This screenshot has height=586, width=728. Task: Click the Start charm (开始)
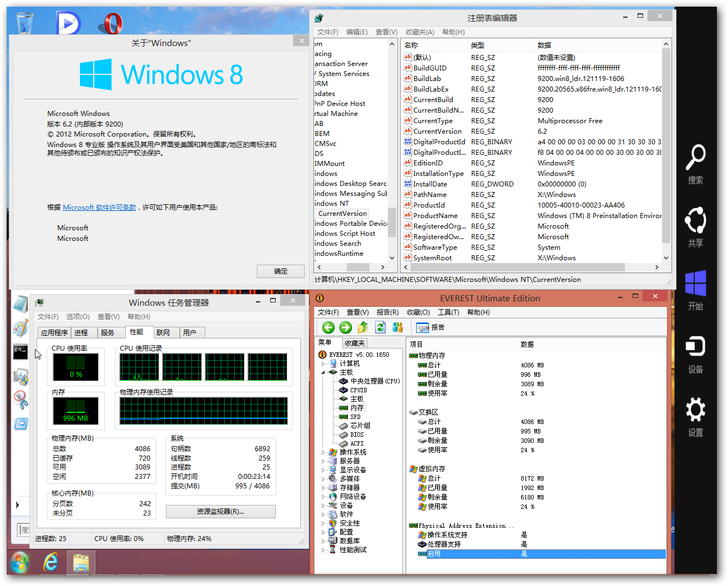(x=695, y=290)
